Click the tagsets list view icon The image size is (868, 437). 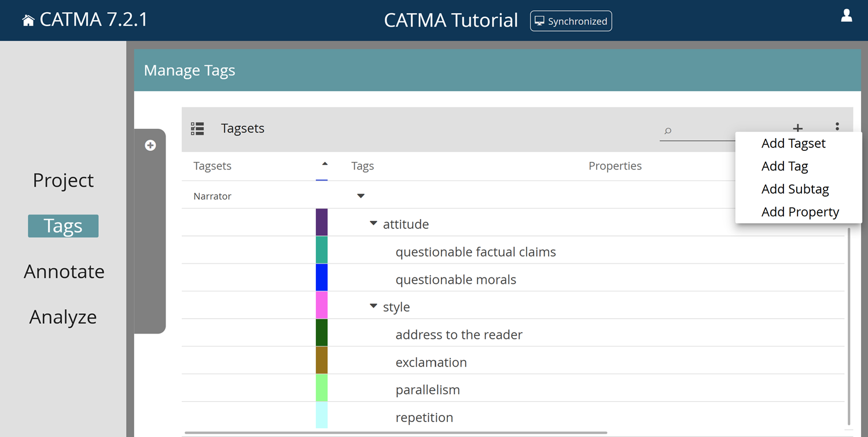coord(197,128)
